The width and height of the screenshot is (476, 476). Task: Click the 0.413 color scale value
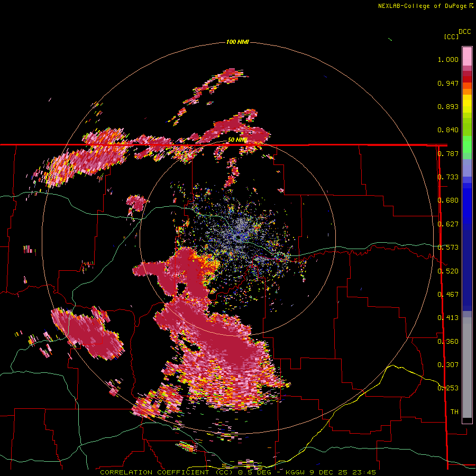(448, 318)
